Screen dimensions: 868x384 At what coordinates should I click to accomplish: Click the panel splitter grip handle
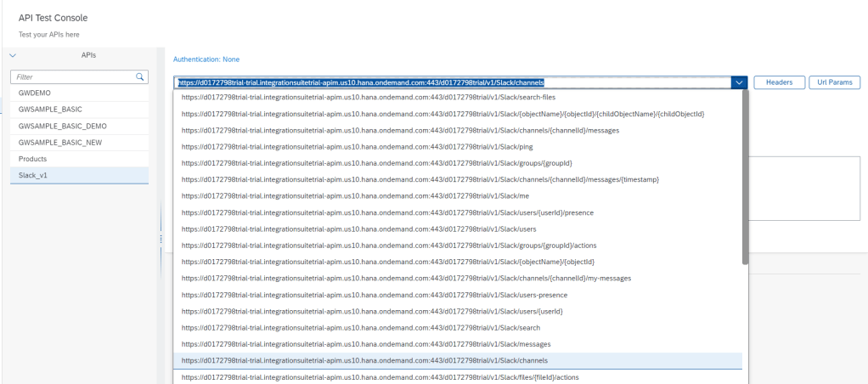click(161, 240)
